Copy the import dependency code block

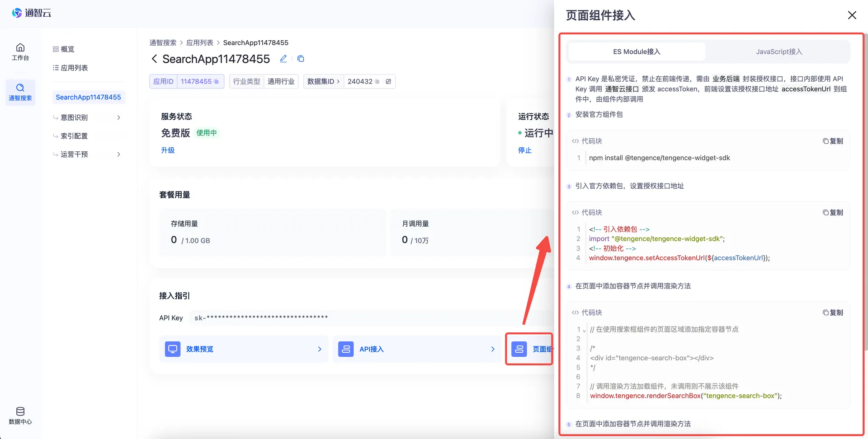[x=833, y=213]
